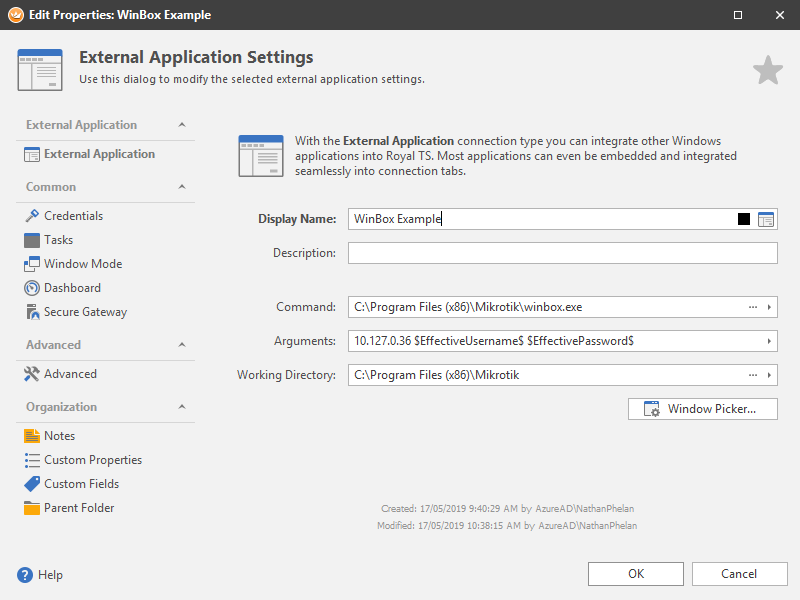800x600 pixels.
Task: Open the Command field arrow menu
Action: (769, 308)
